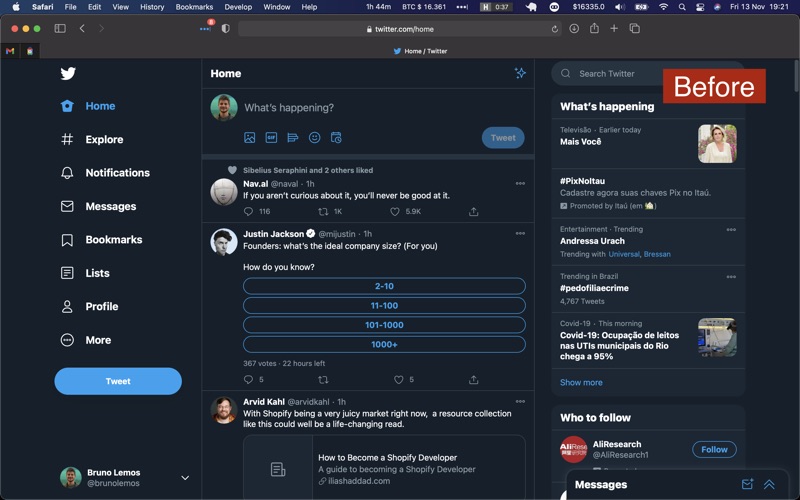This screenshot has height=500, width=800.
Task: Show Safari tab overview icon
Action: tap(635, 29)
